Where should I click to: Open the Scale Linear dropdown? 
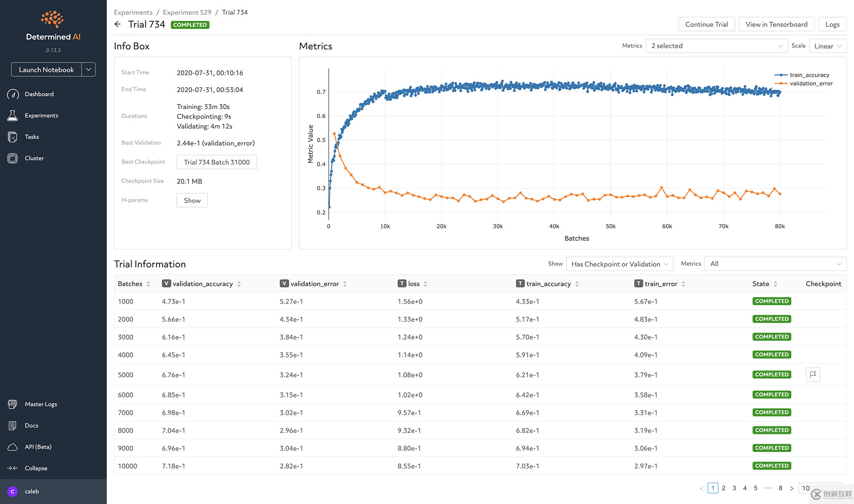(x=827, y=46)
